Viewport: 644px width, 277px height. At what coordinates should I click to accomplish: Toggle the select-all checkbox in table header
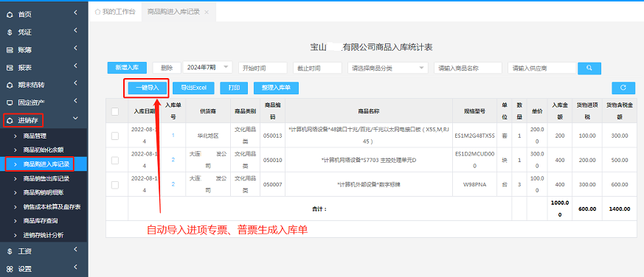(x=115, y=111)
